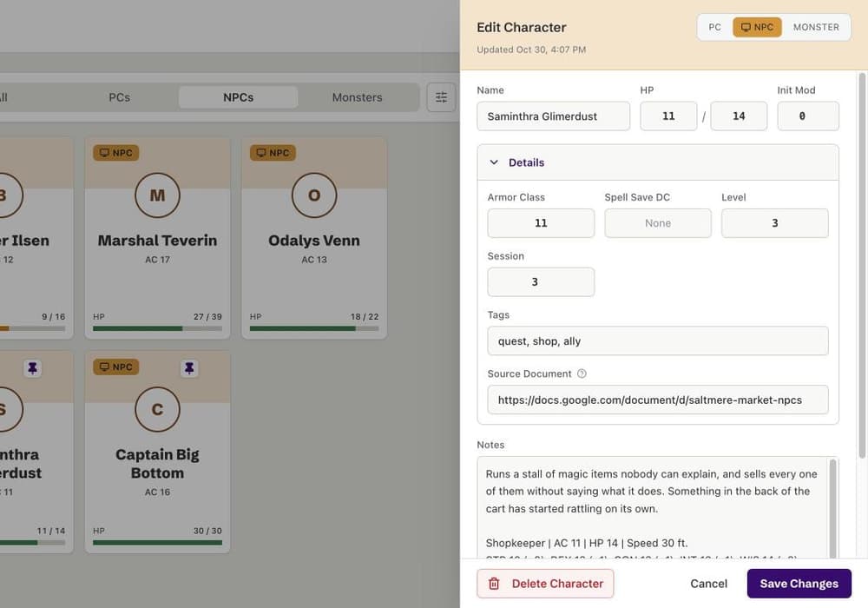
Task: Click the Odalys Venn name text
Action: coord(314,241)
